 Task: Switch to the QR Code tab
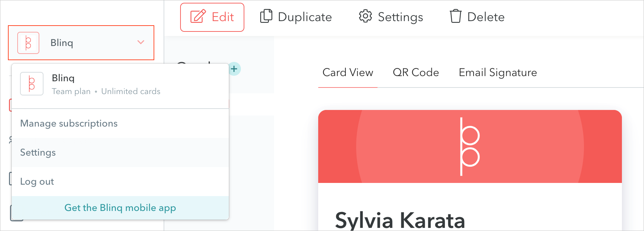416,73
